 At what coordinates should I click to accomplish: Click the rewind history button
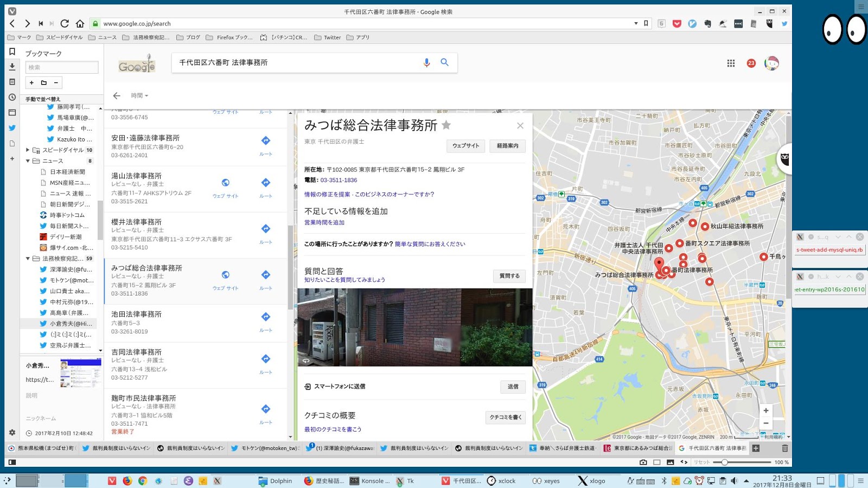click(41, 23)
